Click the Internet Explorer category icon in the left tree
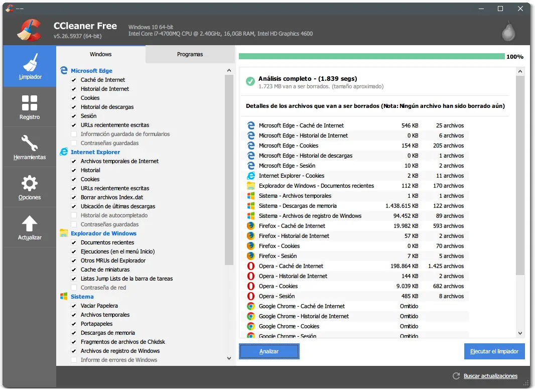Viewport: 535px width, 392px height. pyautogui.click(x=64, y=152)
